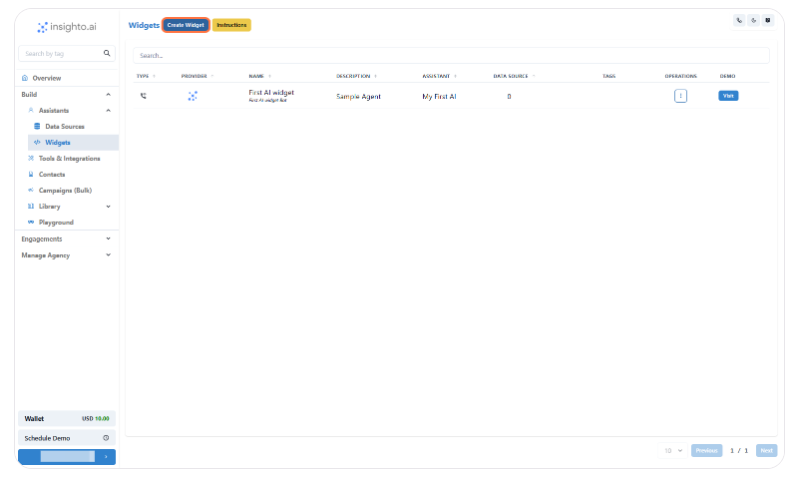Screen dimensions: 802x489
Task: Collapse the Build section chevron
Action: click(108, 95)
